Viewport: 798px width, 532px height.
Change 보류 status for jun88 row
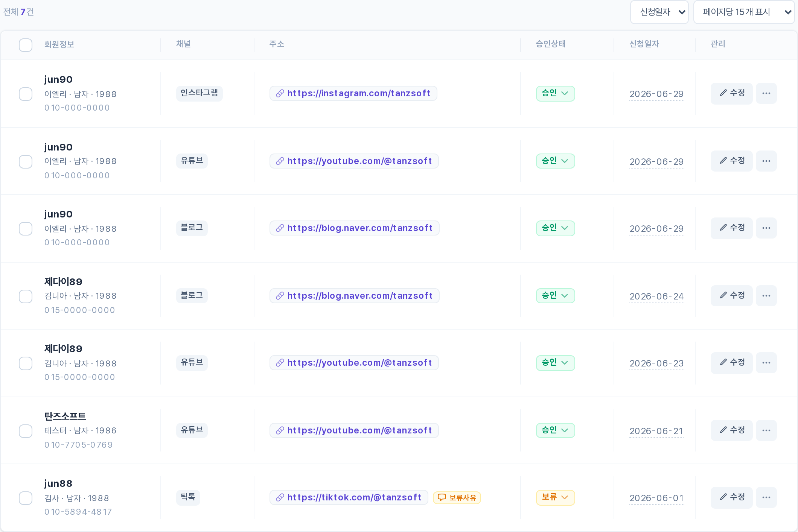tap(555, 497)
